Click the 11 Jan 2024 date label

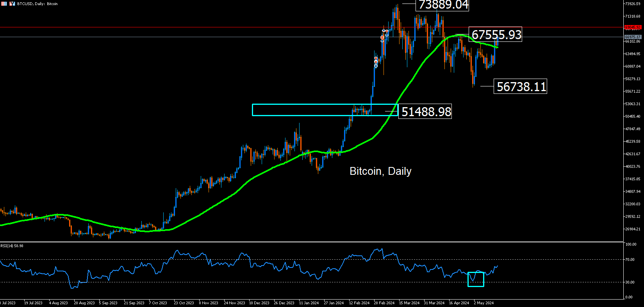coord(309,303)
